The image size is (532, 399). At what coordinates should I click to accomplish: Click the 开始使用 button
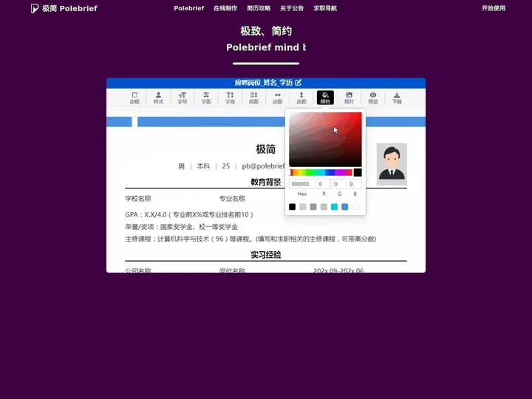point(494,8)
